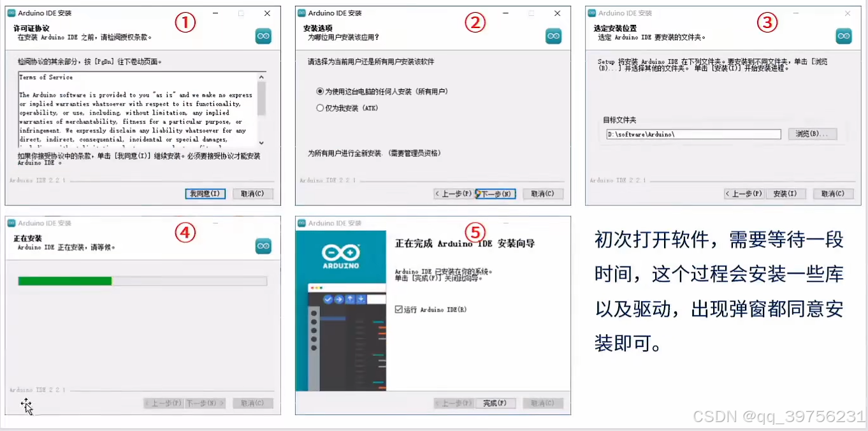Click "上一步(P)" in the install options window
This screenshot has width=868, height=431.
coord(454,194)
